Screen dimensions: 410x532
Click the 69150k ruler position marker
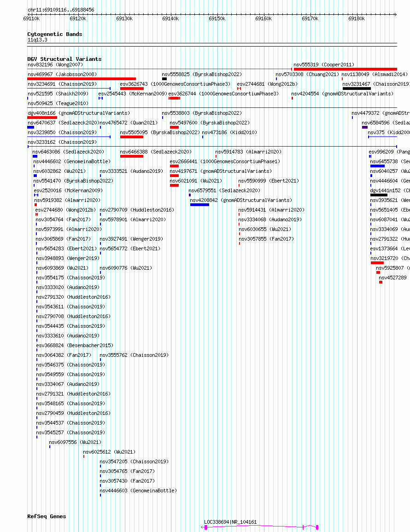click(217, 18)
